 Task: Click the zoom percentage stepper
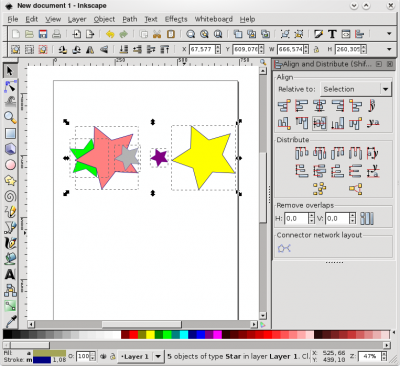(384, 356)
